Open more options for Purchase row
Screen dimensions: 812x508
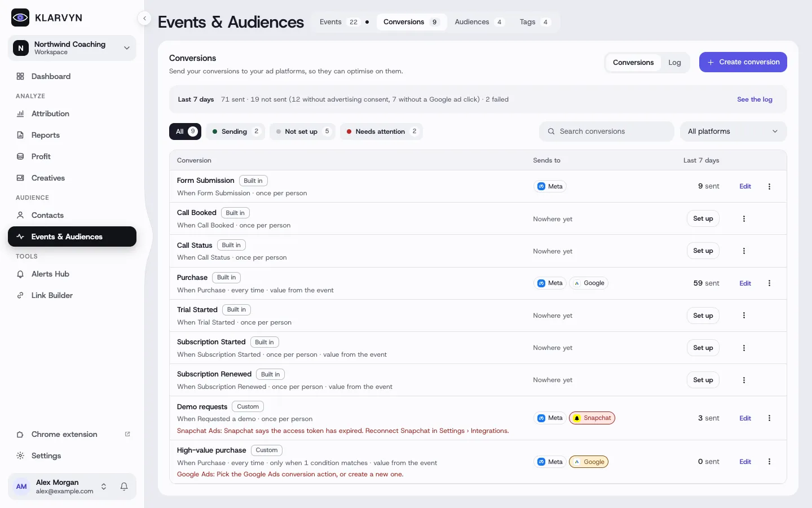[769, 283]
